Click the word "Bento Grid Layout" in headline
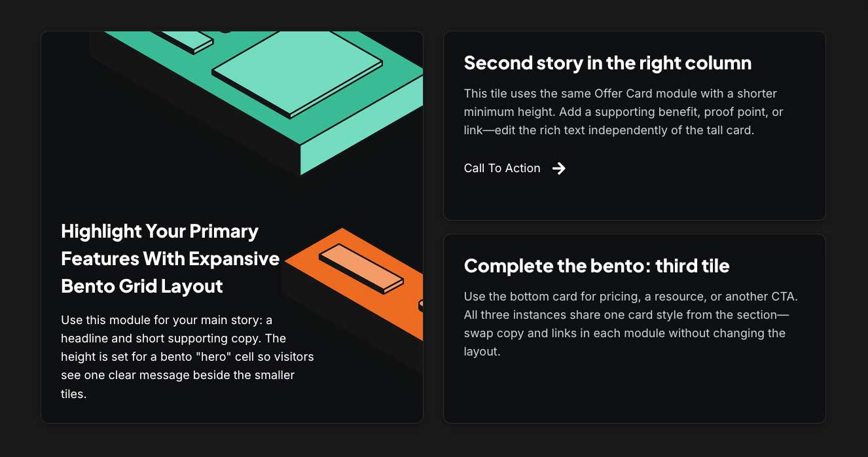Image resolution: width=868 pixels, height=457 pixels. pos(142,286)
